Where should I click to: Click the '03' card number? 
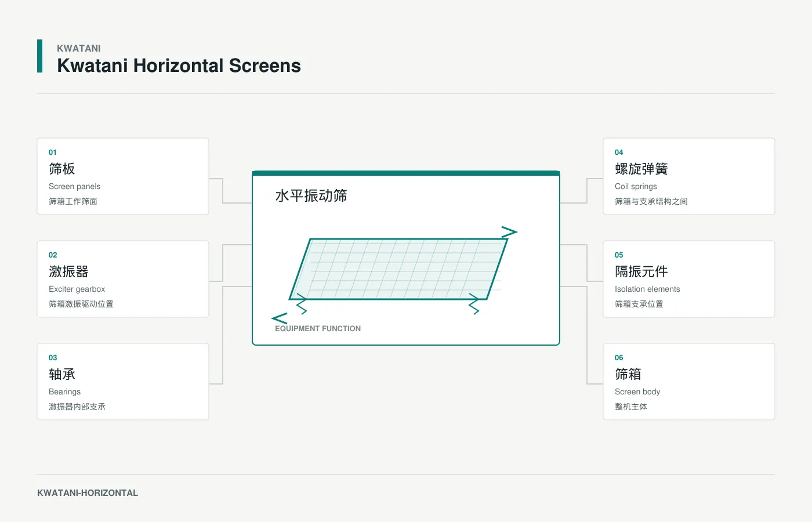53,358
